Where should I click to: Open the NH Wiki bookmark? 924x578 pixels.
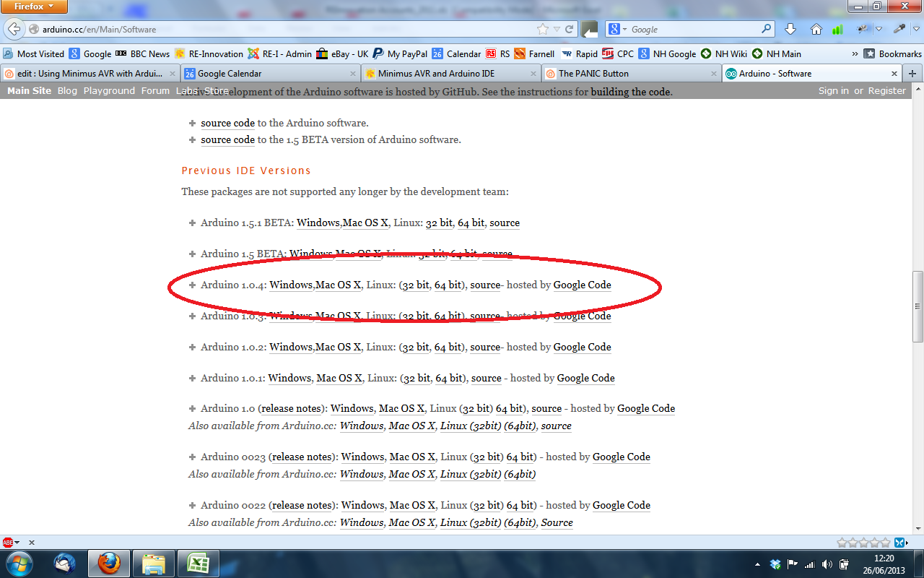click(724, 53)
